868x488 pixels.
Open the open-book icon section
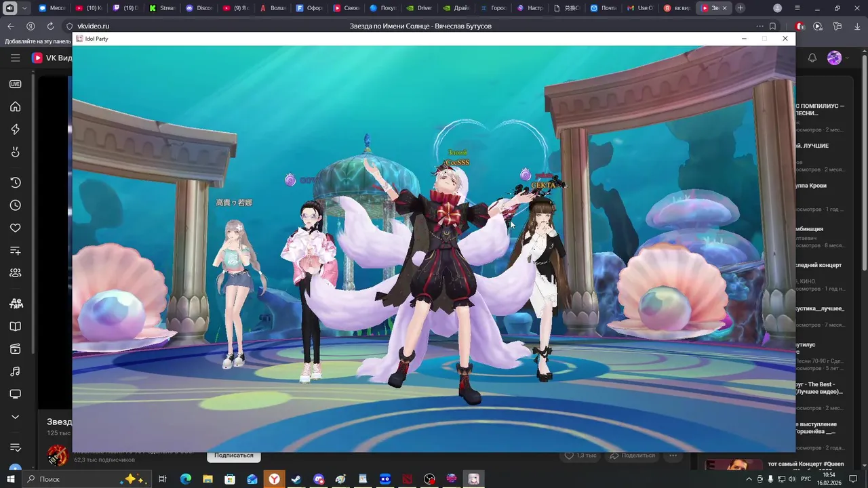point(15,326)
